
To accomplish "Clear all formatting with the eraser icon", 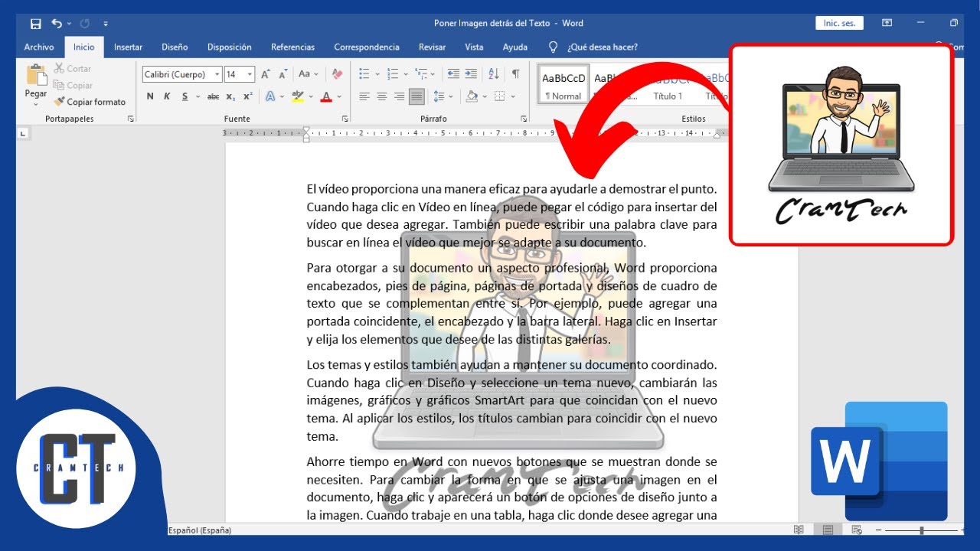I will click(337, 74).
